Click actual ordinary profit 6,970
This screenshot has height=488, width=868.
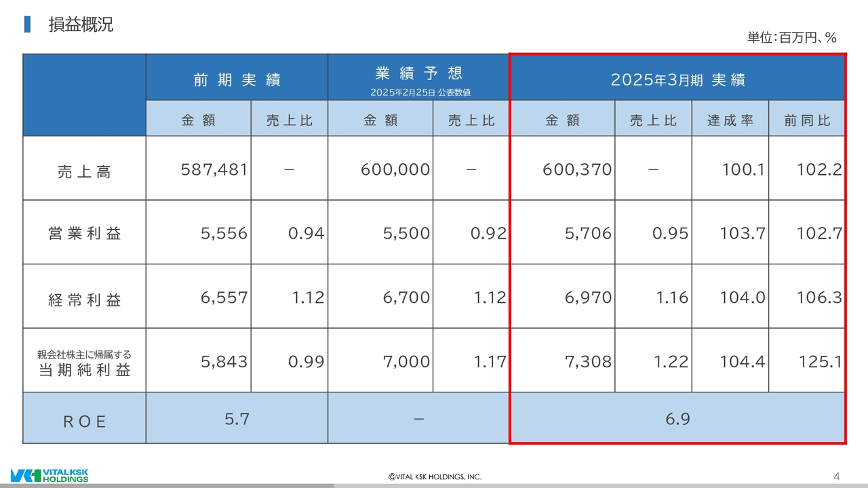[x=589, y=298]
